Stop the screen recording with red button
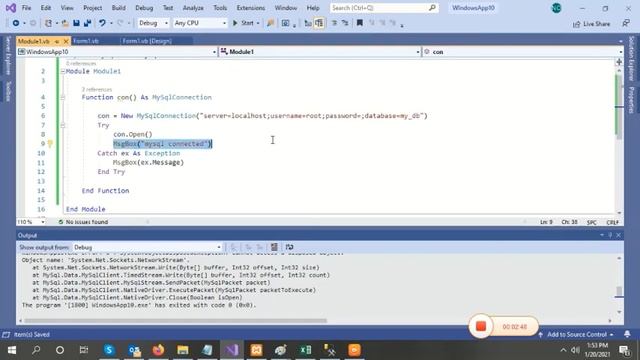This screenshot has width=640, height=360. pos(481,326)
